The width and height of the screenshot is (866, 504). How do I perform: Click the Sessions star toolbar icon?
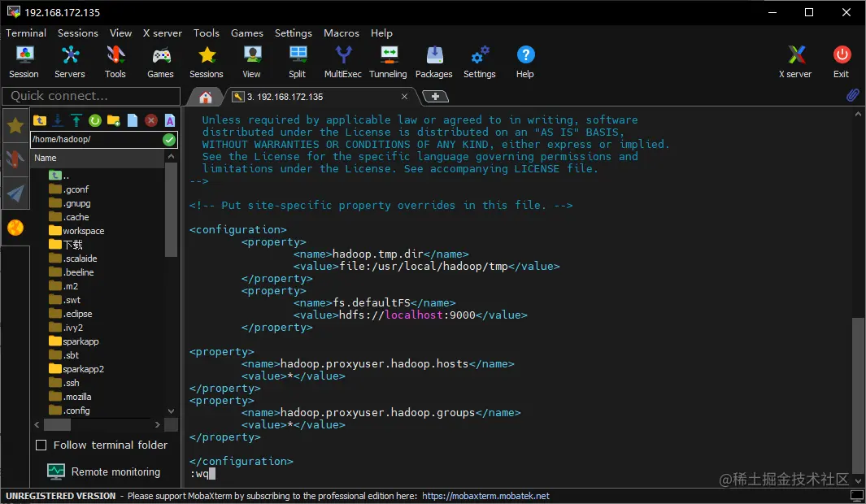(207, 62)
